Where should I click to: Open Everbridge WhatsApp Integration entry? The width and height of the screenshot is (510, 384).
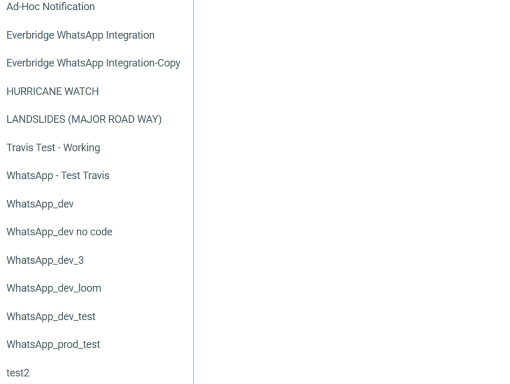click(80, 35)
